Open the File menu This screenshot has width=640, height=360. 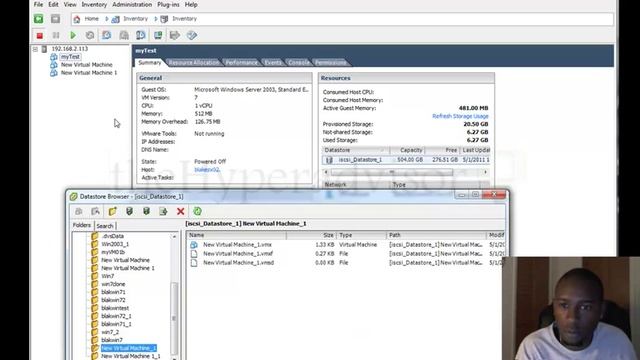[38, 4]
